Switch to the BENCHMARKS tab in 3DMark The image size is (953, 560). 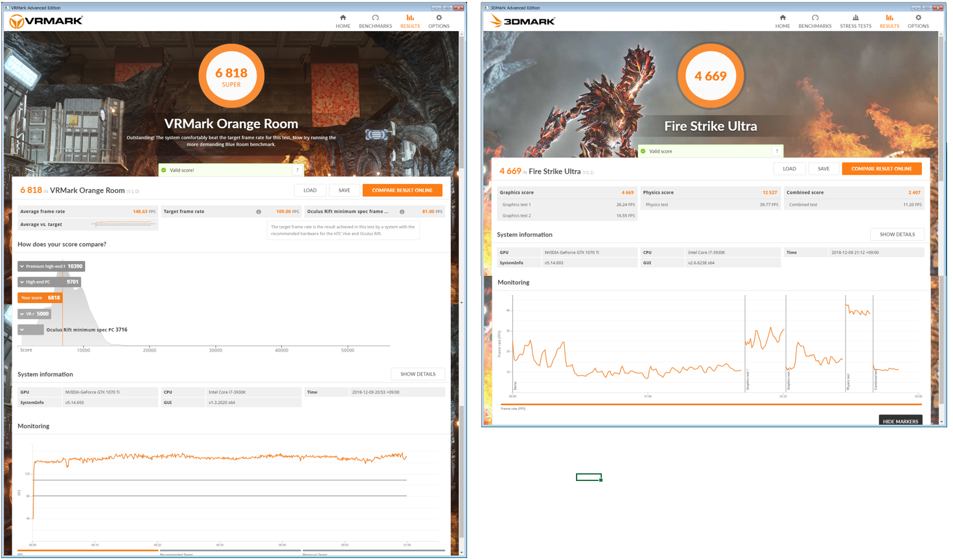click(x=815, y=27)
